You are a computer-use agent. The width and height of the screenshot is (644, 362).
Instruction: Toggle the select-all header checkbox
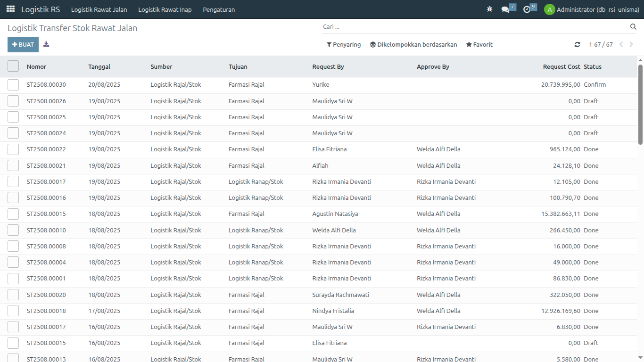pos(13,66)
